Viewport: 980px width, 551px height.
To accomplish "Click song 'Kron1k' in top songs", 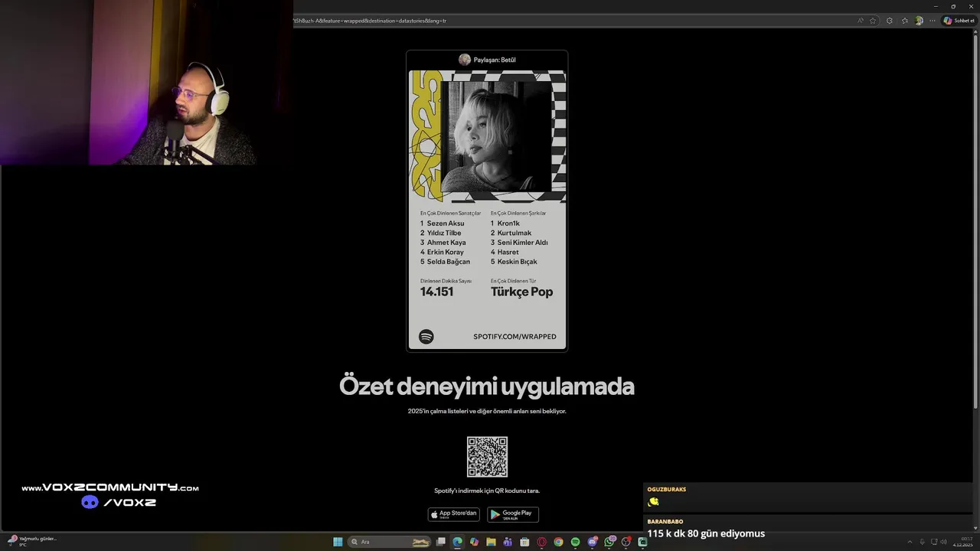I will [x=508, y=223].
